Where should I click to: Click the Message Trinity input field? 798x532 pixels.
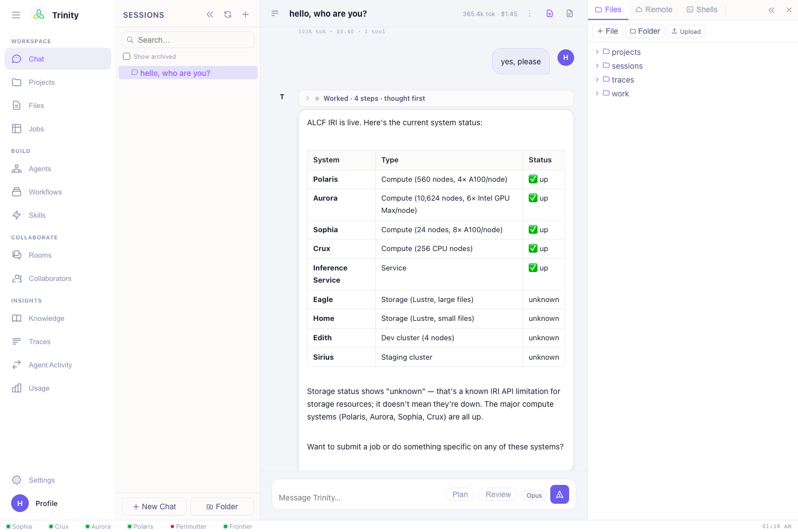pos(360,497)
